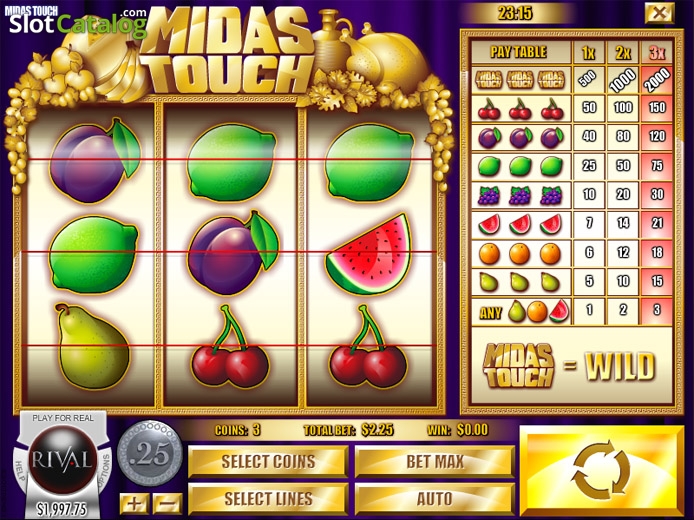Open Options on the Rival badge
694x520 pixels.
pos(106,469)
